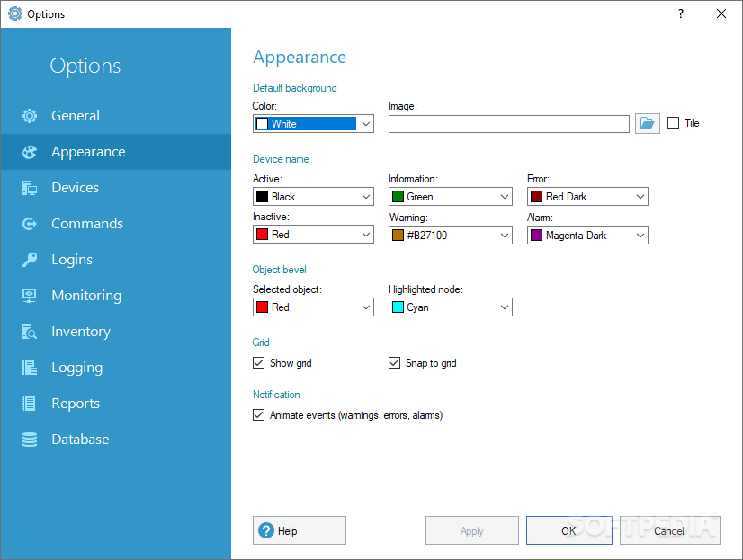Click the question mark title bar help

(x=681, y=13)
